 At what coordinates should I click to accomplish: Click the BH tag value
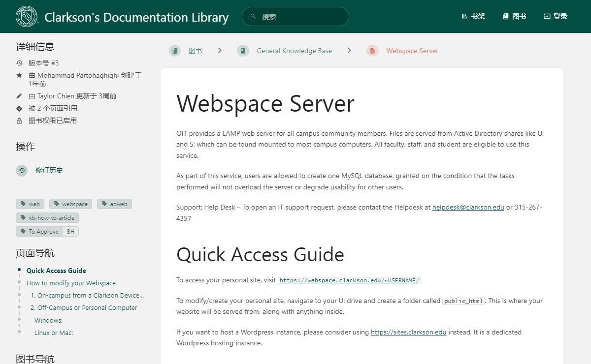71,231
